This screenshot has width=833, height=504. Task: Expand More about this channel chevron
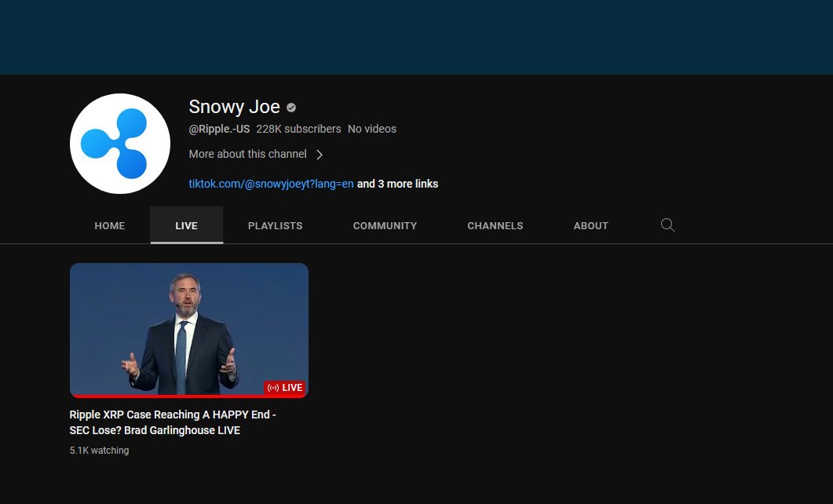coord(320,155)
